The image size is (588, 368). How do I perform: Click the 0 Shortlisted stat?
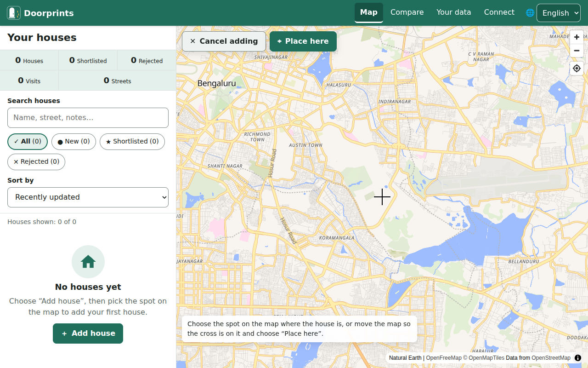coord(88,60)
